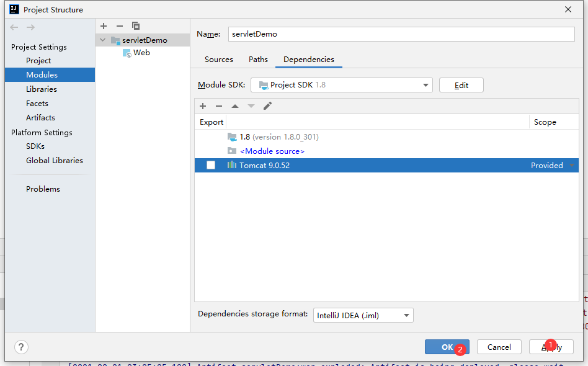
Task: Copy the selected module icon
Action: [x=136, y=26]
